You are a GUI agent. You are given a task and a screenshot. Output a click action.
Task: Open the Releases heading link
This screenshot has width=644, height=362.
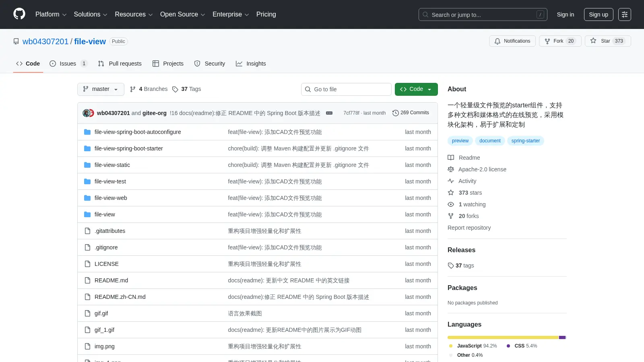[x=461, y=250]
